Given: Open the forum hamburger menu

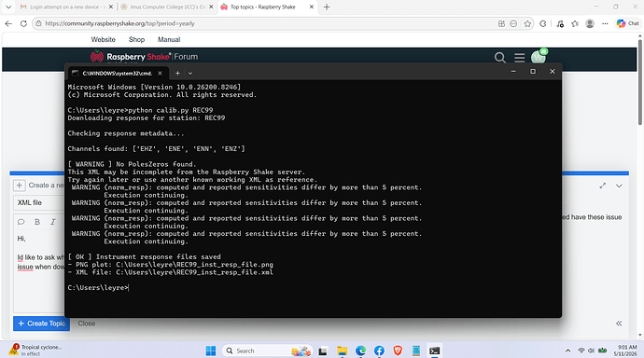Looking at the screenshot, I should (x=520, y=58).
